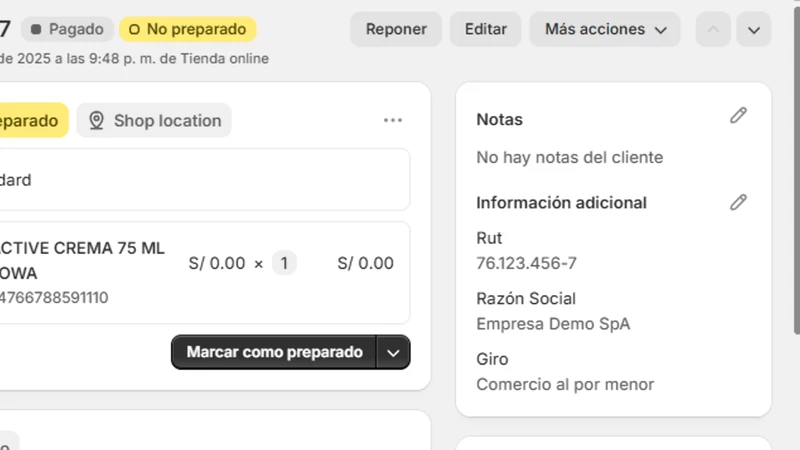Viewport: 800px width, 450px height.
Task: Click the order date text with Tienda online
Action: pyautogui.click(x=134, y=59)
